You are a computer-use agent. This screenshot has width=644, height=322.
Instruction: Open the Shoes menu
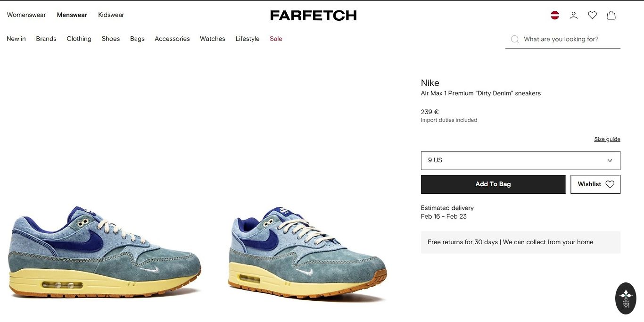click(111, 39)
